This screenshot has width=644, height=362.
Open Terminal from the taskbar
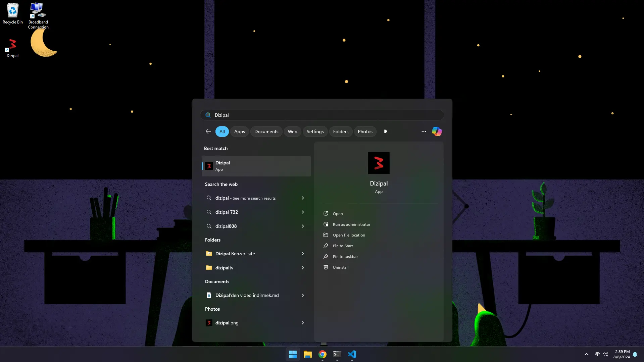pyautogui.click(x=337, y=354)
